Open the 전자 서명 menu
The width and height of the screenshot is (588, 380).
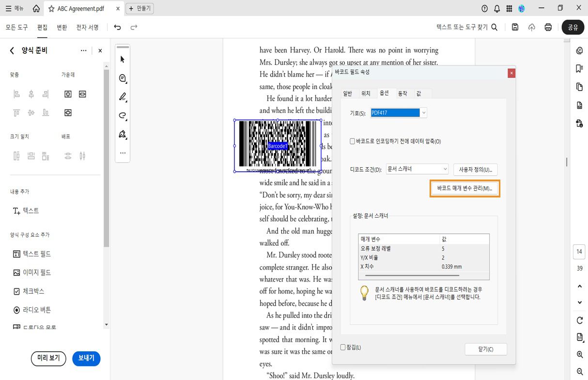tap(88, 27)
